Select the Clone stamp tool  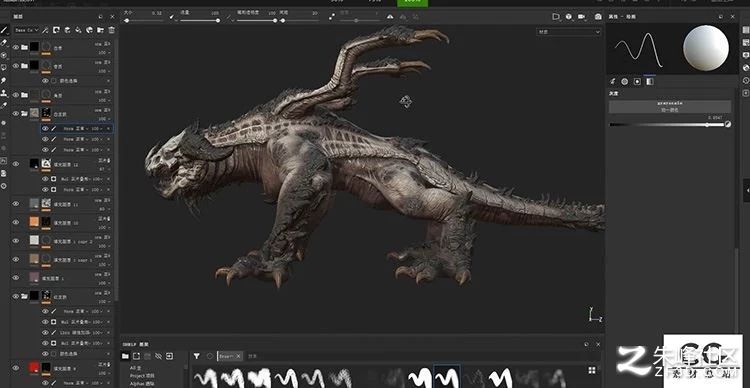click(4, 93)
